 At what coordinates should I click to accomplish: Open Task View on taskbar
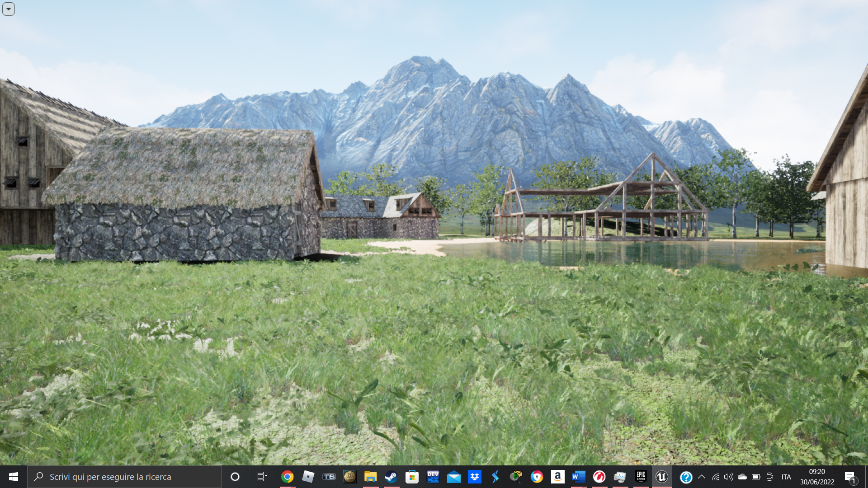262,477
